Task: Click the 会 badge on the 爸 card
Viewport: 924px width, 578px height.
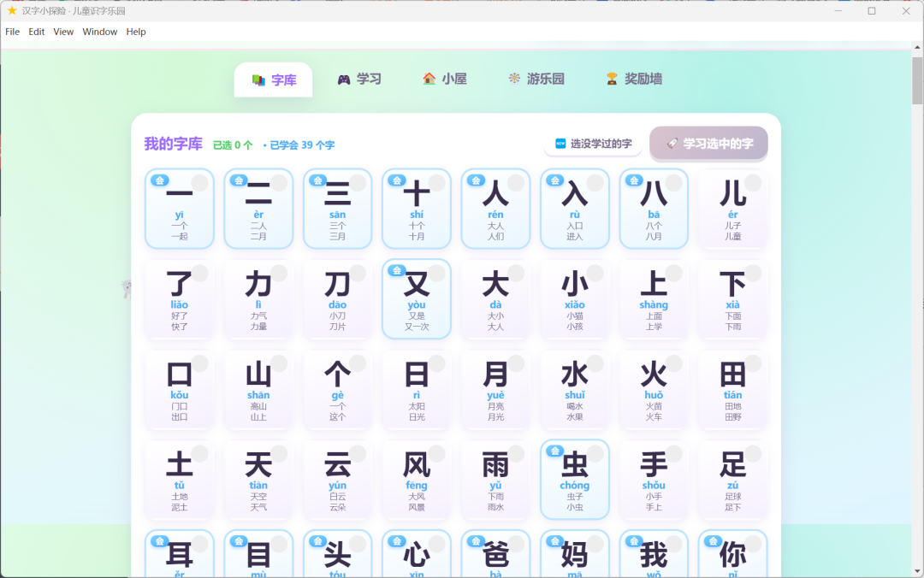Action: pyautogui.click(x=476, y=541)
